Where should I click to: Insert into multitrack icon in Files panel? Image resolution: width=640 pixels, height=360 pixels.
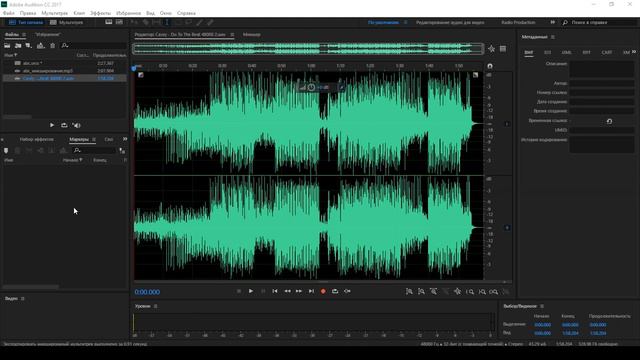coord(40,46)
